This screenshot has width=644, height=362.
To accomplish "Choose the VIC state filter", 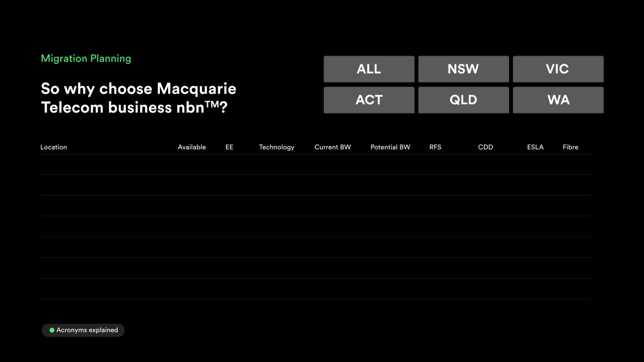I will (557, 69).
